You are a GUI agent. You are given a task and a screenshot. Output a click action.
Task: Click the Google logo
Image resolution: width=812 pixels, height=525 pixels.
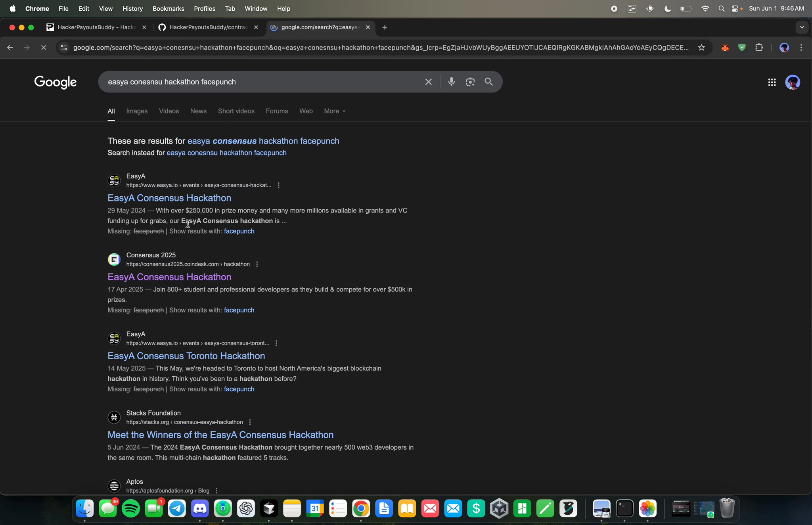coord(56,82)
